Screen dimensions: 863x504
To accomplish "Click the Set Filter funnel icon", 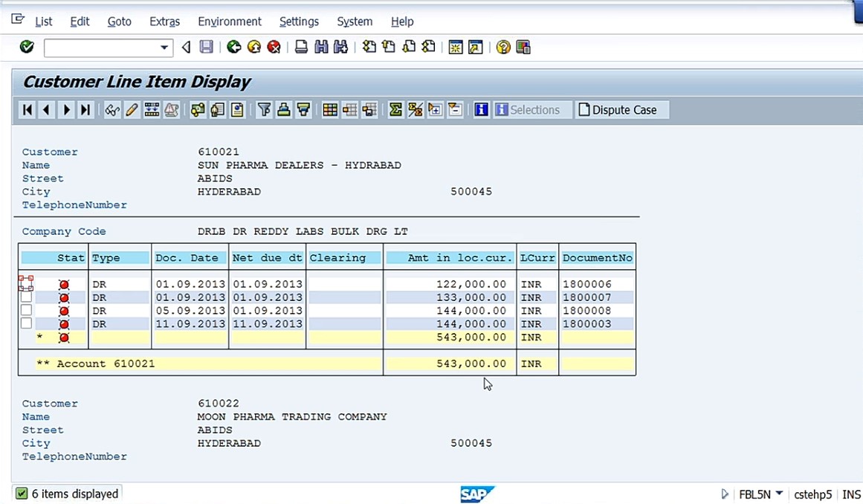I will tap(264, 109).
